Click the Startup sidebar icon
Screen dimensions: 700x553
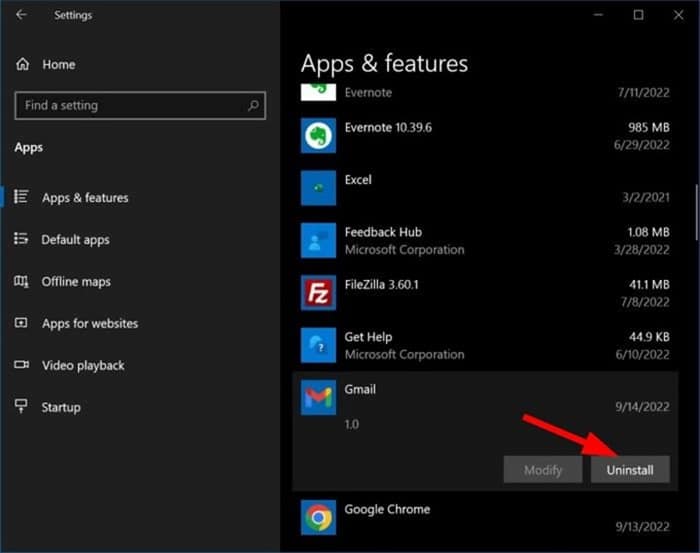click(x=21, y=406)
